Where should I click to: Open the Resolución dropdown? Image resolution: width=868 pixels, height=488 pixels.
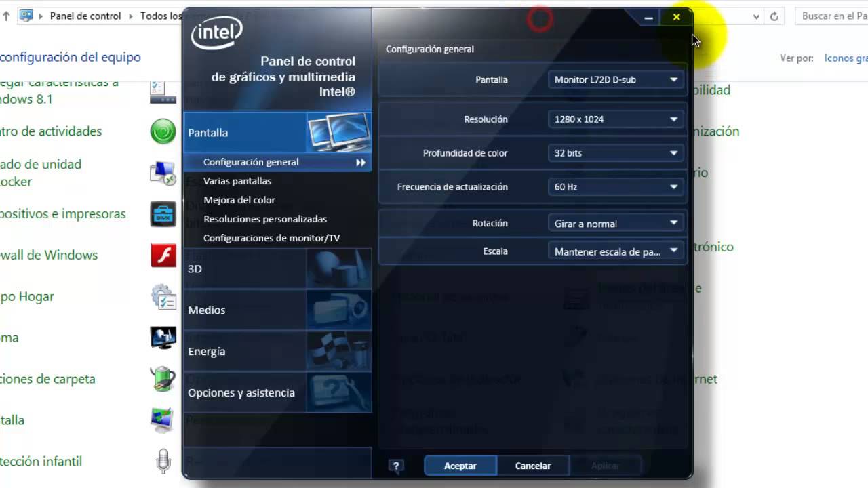[x=616, y=119]
